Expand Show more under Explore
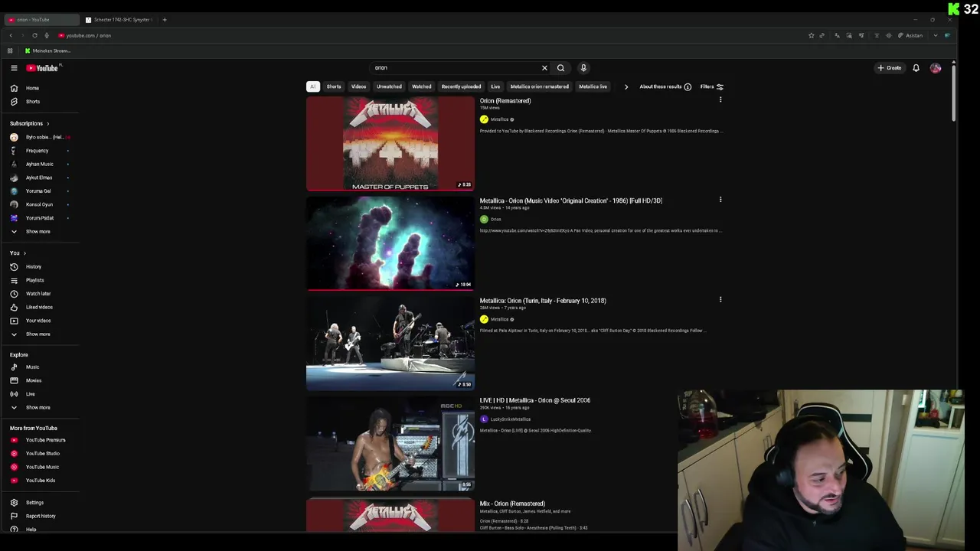The width and height of the screenshot is (980, 551). click(40, 408)
